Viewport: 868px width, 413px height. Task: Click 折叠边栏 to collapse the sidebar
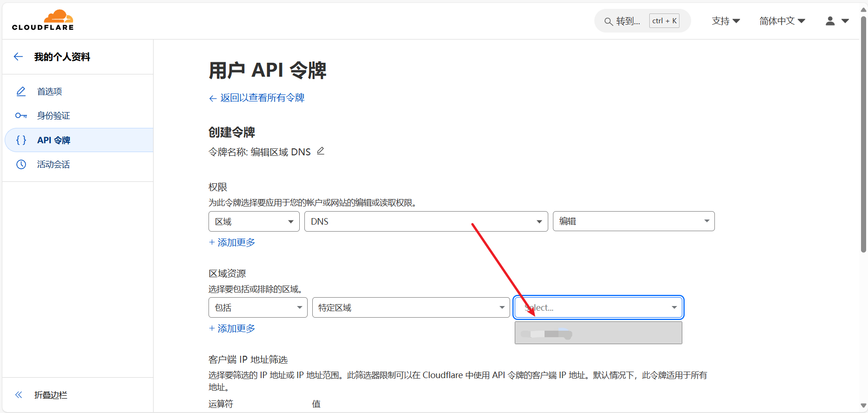51,395
